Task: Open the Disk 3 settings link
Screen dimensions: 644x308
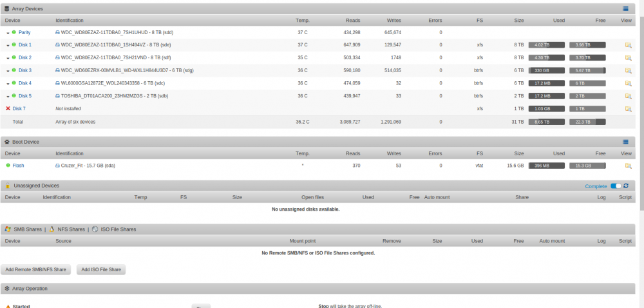Action: click(x=25, y=70)
